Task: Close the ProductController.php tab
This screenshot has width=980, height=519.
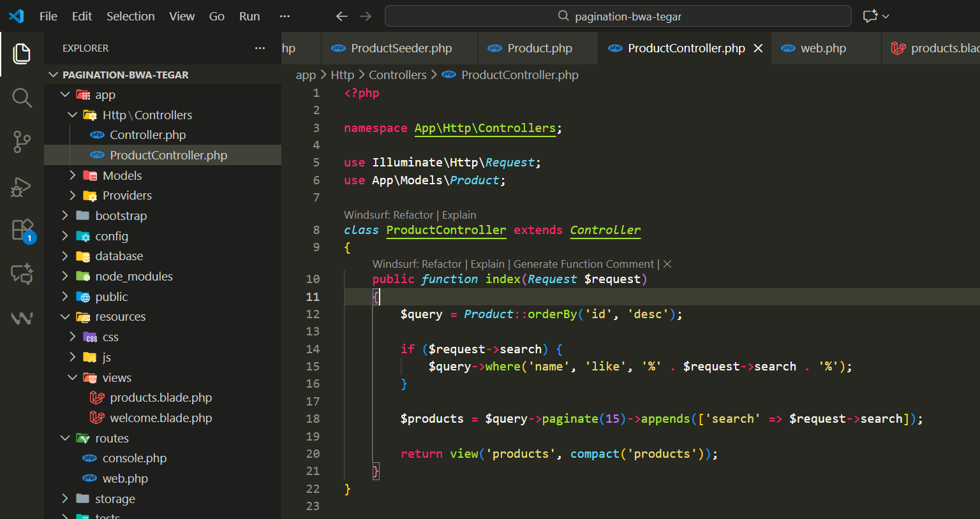Action: tap(758, 48)
